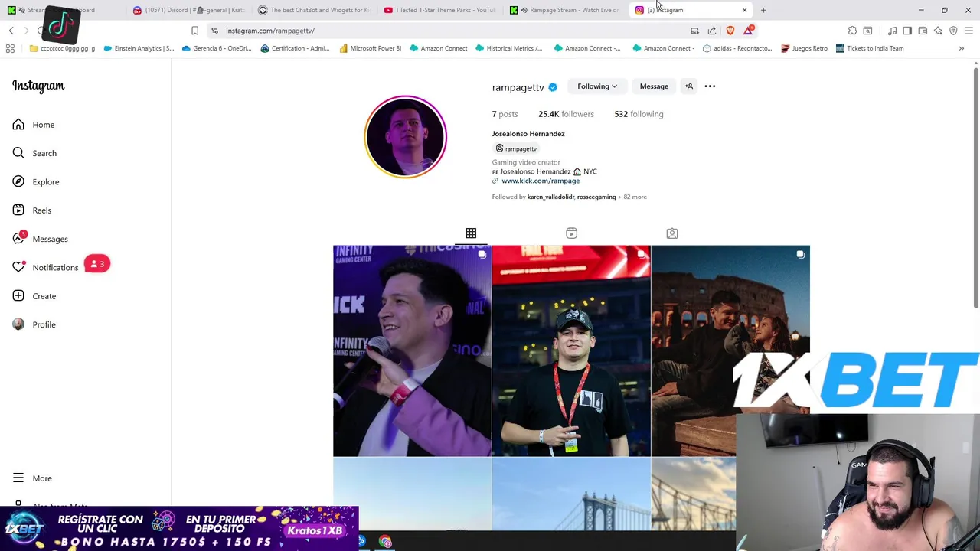Click the similar accounts suggestion icon
The height and width of the screenshot is (551, 980).
coord(689,86)
